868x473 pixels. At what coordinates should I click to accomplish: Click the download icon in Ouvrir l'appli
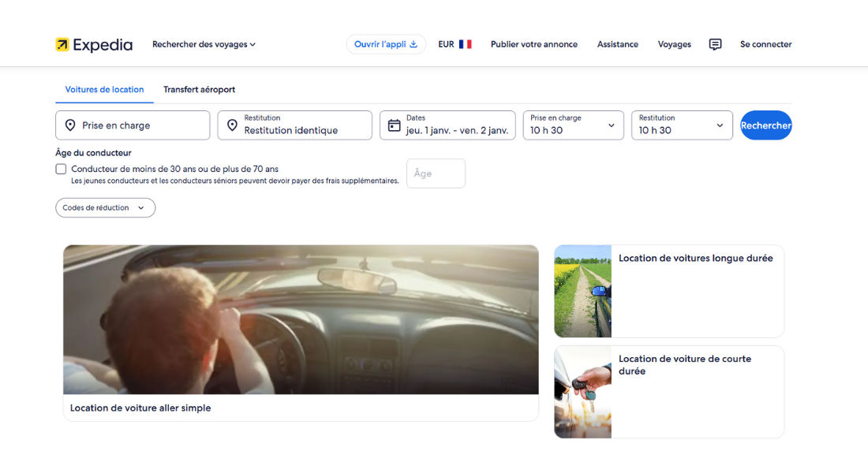(413, 45)
